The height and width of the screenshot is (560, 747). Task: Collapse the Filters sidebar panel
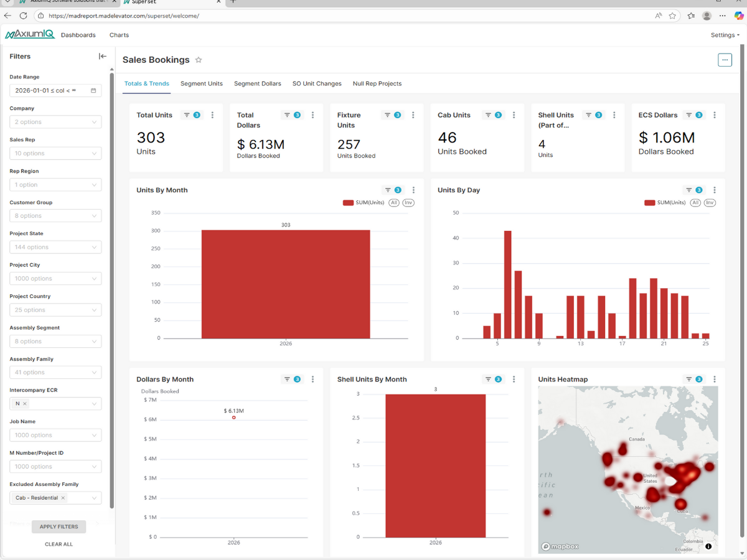103,56
